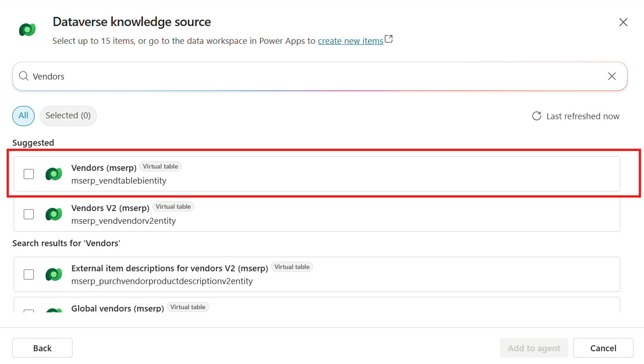Viewport: 644px width, 364px height.
Task: Click the Dataverse icon beside Vendors V2 (mserp)
Action: pyautogui.click(x=54, y=214)
